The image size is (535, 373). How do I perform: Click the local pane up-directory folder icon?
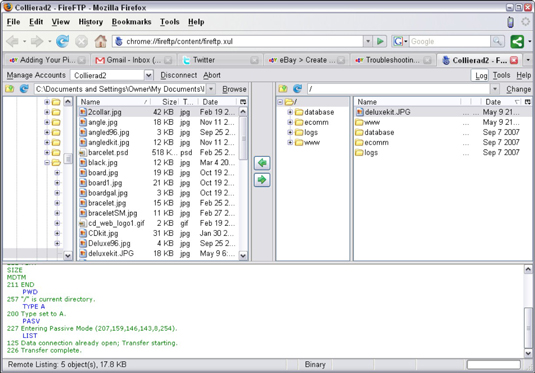pyautogui.click(x=10, y=89)
